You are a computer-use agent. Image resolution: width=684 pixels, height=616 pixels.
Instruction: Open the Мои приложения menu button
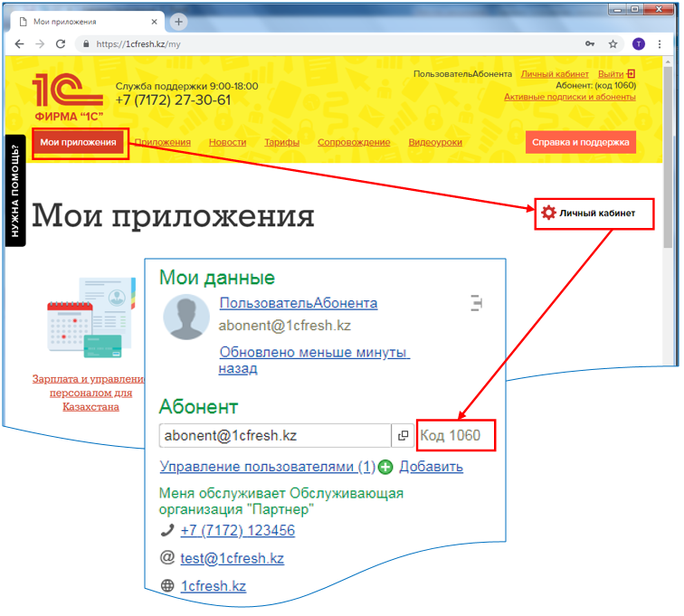tap(79, 142)
